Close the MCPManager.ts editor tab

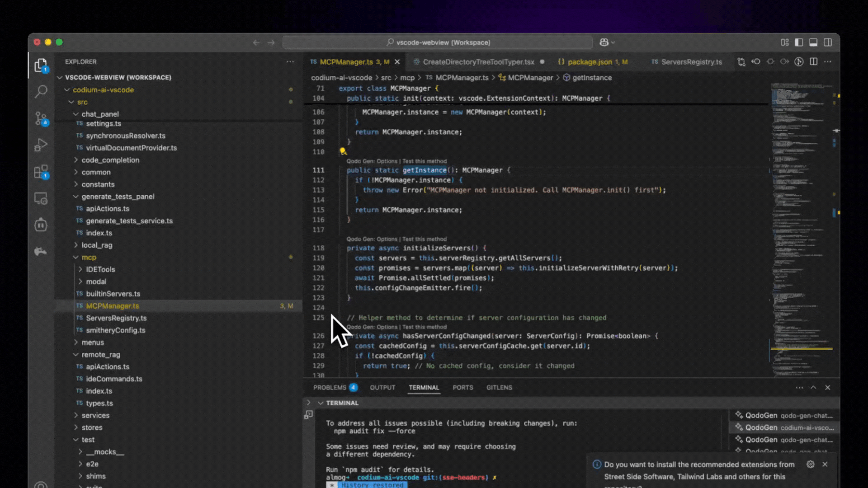click(397, 62)
